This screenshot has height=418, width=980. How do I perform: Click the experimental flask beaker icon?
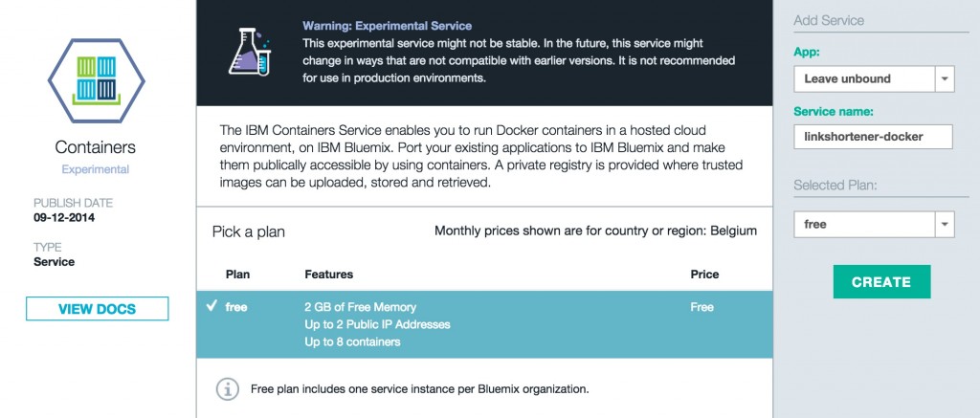250,52
